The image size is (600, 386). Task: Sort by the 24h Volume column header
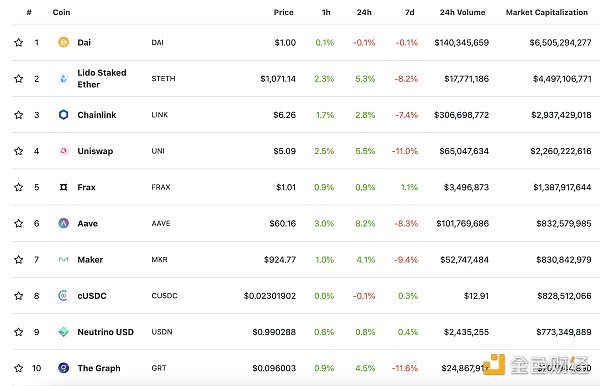pos(462,12)
